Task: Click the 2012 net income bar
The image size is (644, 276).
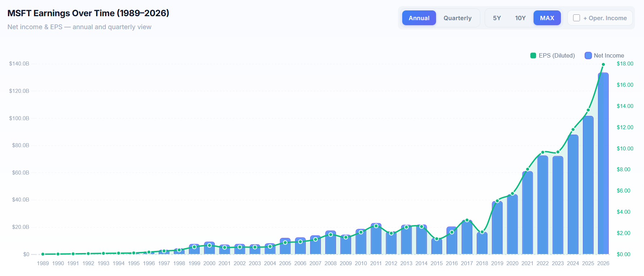Action: 391,243
